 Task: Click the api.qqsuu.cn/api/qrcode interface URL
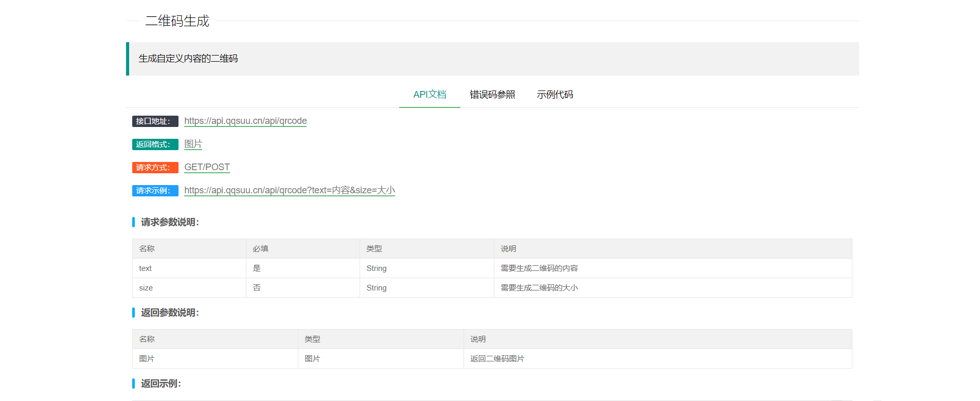(245, 121)
